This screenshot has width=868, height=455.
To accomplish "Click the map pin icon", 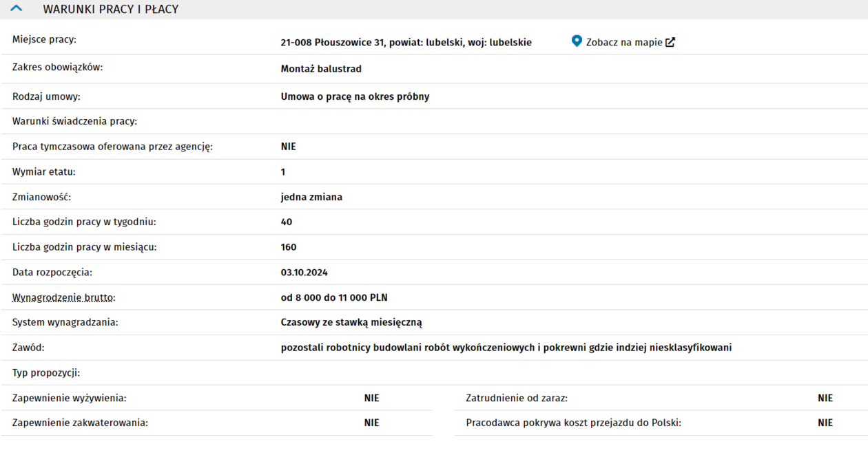I will pos(577,41).
